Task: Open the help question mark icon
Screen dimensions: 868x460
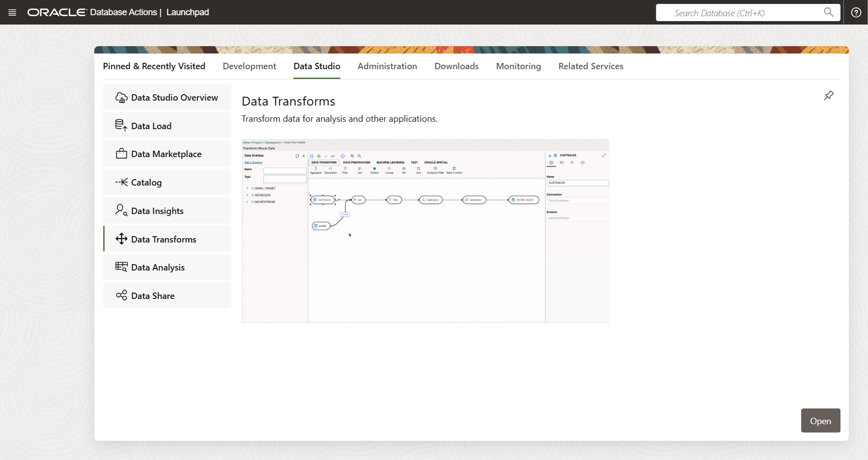Action: click(x=856, y=12)
